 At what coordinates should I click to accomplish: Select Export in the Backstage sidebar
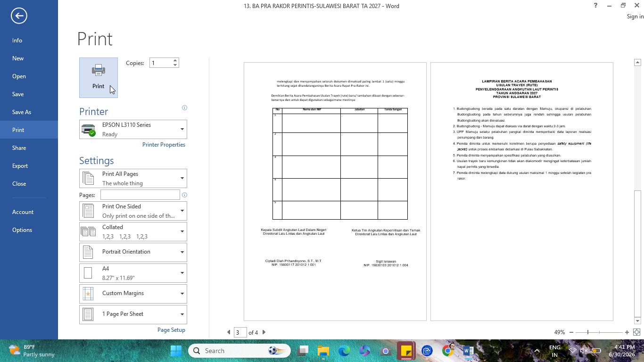29,166
